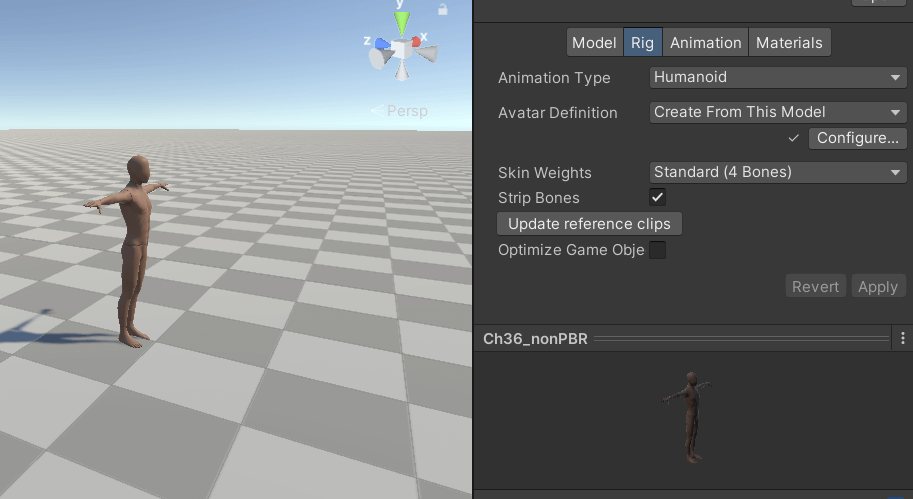Open the Ch36_nonPBR preview options menu

903,338
